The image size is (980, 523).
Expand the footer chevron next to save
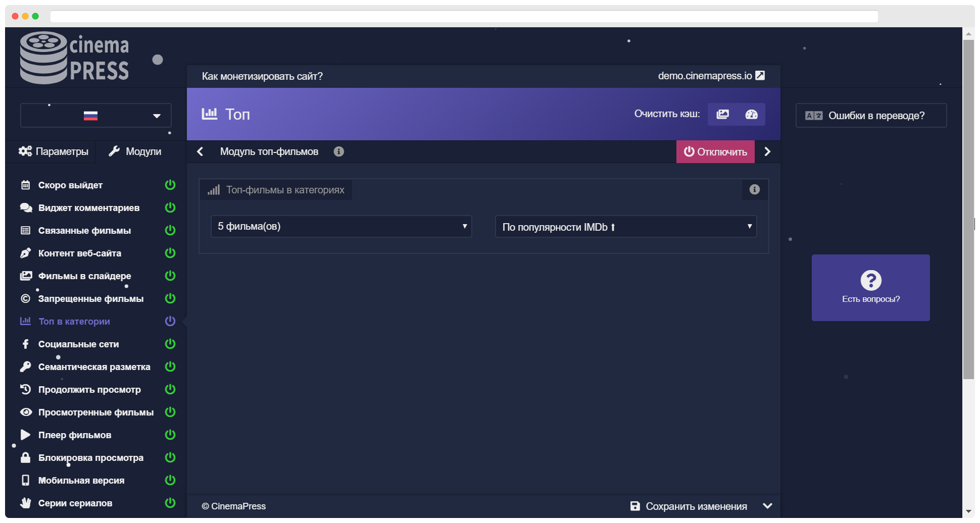(x=767, y=506)
